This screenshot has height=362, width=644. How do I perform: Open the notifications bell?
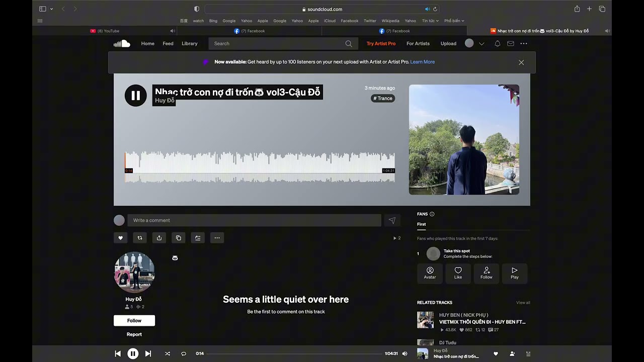click(498, 44)
